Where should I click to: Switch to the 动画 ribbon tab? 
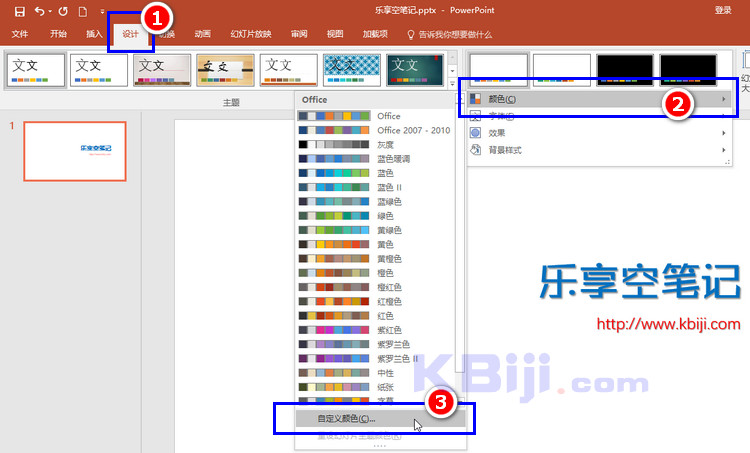(x=203, y=34)
